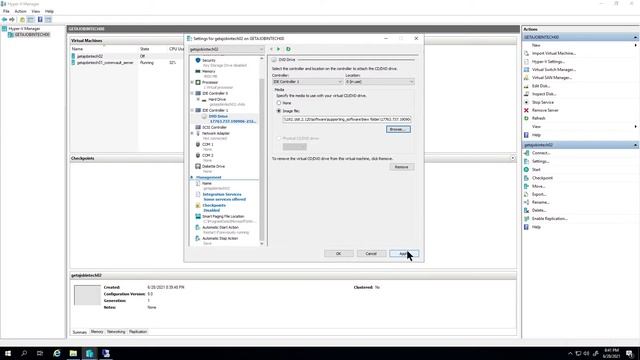Viewport: 640px width, 360px height.
Task: Expand the Processor node in settings tree
Action: 192,82
